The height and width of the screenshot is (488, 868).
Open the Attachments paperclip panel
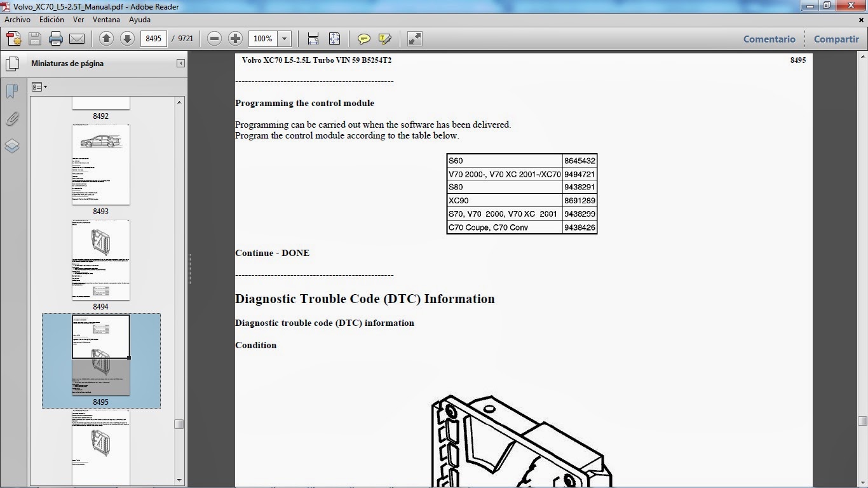pos(12,119)
